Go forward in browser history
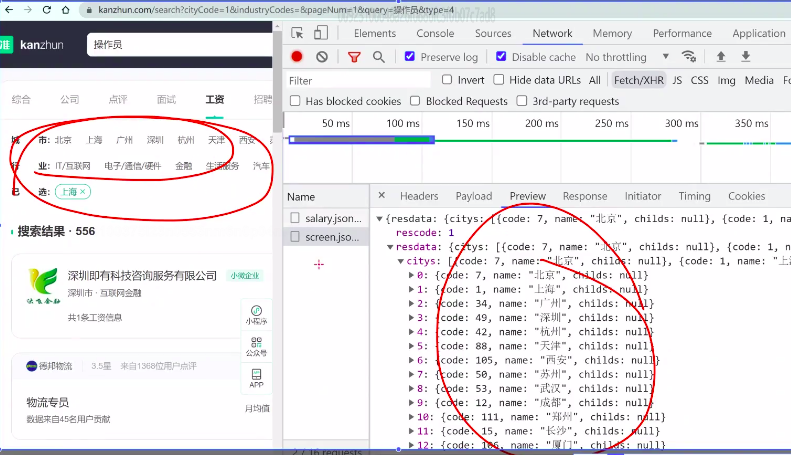 click(x=28, y=10)
